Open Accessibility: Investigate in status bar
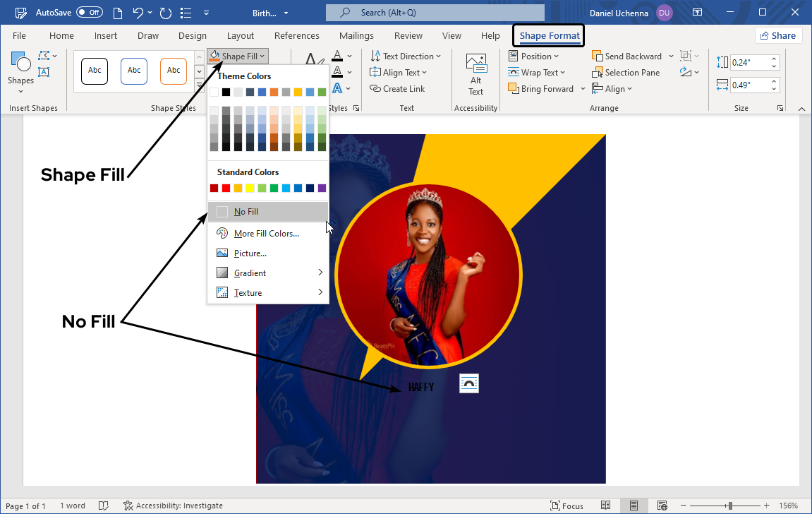 tap(173, 506)
